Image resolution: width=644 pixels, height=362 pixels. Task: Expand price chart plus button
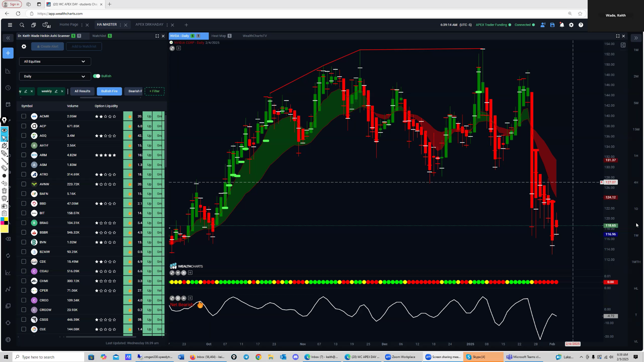179,48
